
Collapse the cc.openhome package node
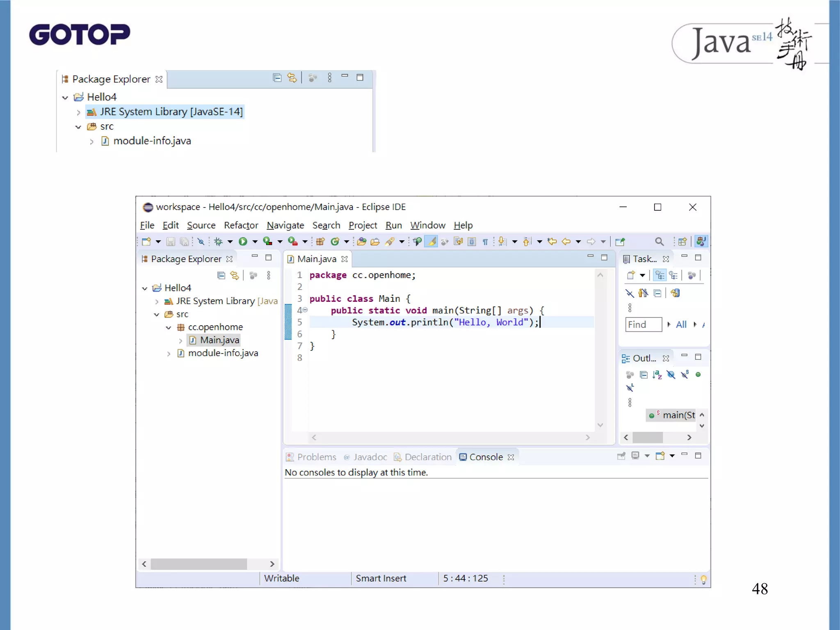[168, 327]
